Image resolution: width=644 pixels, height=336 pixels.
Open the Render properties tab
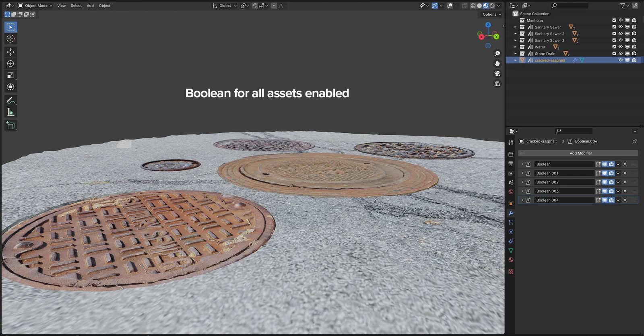point(511,154)
